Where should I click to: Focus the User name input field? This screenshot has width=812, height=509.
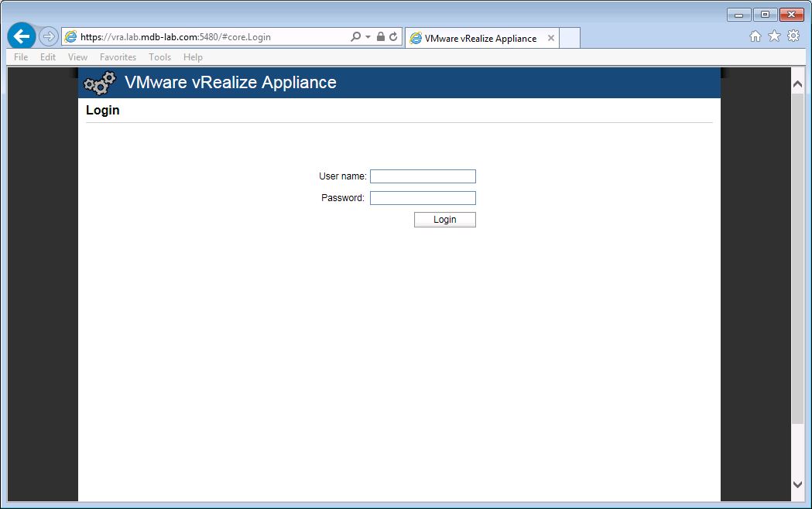click(423, 176)
